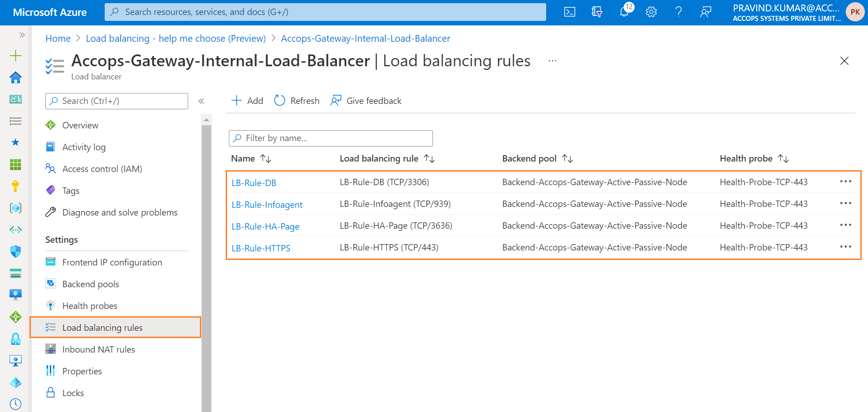Collapse the resource menu double chevron
Screen dimensions: 868x412
(x=201, y=101)
